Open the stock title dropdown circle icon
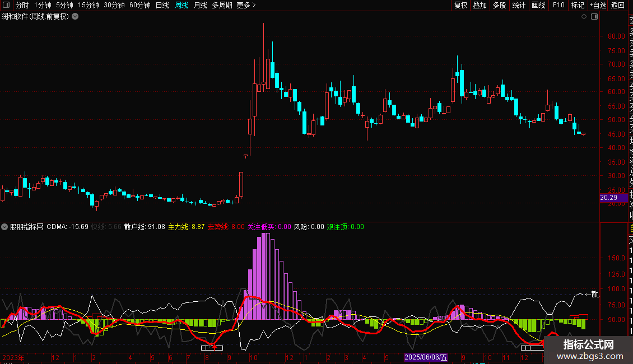 point(75,17)
